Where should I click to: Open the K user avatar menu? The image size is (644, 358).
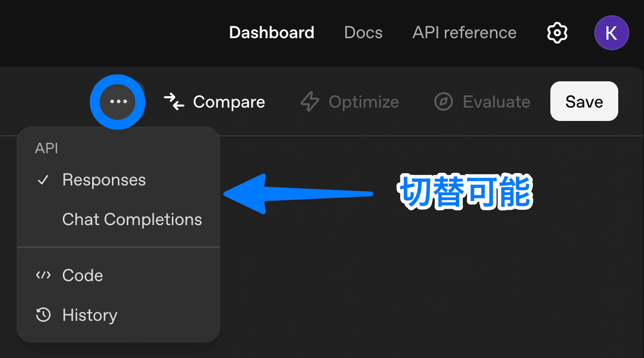click(611, 33)
